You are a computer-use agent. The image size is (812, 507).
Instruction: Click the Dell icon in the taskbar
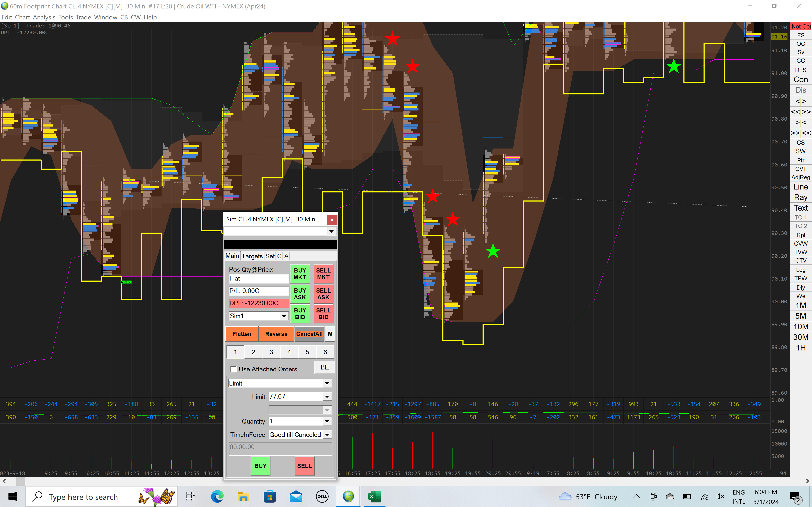point(322,496)
